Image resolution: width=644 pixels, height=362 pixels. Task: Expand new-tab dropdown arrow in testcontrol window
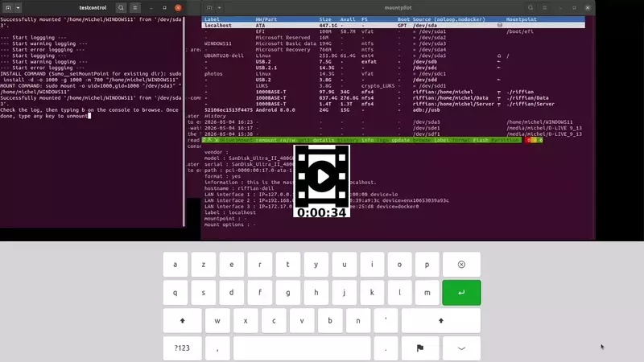click(x=18, y=7)
